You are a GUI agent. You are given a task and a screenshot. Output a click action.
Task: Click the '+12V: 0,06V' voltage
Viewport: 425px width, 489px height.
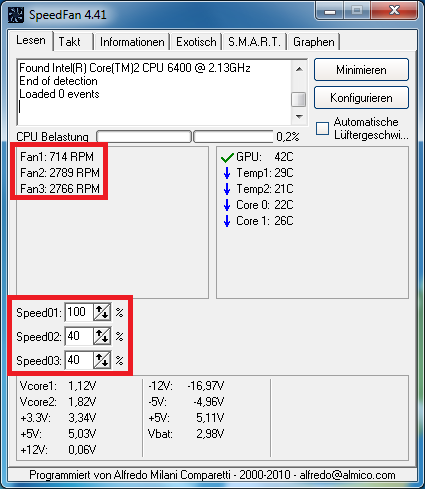coord(58,450)
